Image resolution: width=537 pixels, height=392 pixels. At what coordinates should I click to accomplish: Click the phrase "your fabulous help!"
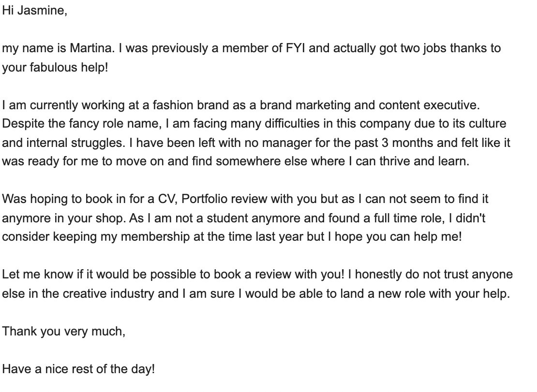coord(55,67)
